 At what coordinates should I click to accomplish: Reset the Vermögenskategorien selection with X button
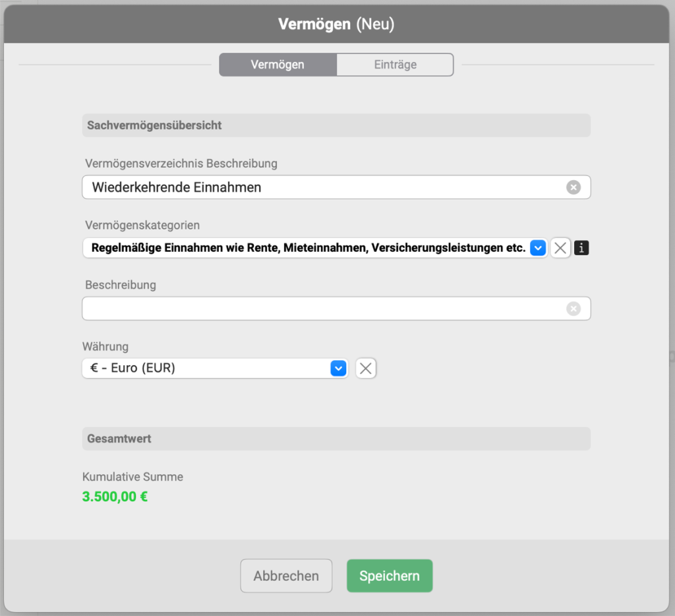pyautogui.click(x=560, y=248)
